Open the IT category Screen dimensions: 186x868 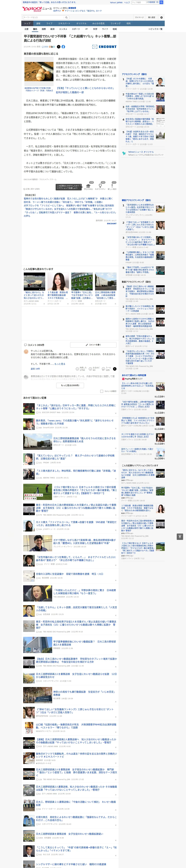86,29
